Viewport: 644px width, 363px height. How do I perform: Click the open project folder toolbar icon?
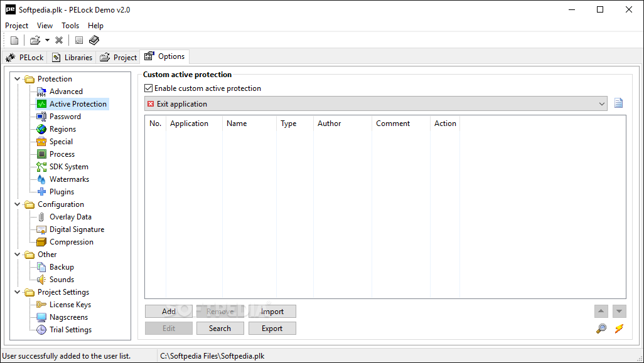click(35, 40)
